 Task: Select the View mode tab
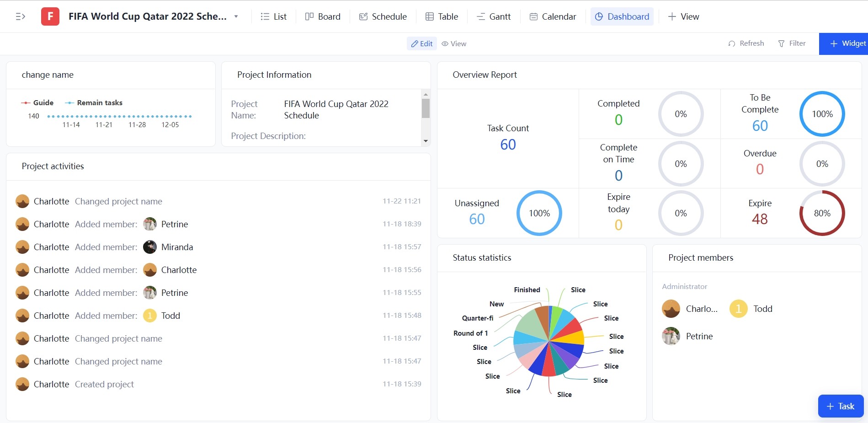tap(453, 43)
